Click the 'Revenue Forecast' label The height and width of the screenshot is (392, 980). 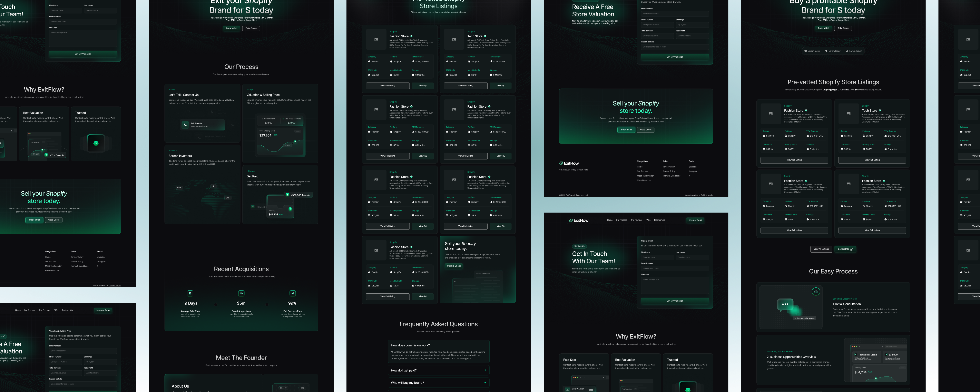coord(483,274)
